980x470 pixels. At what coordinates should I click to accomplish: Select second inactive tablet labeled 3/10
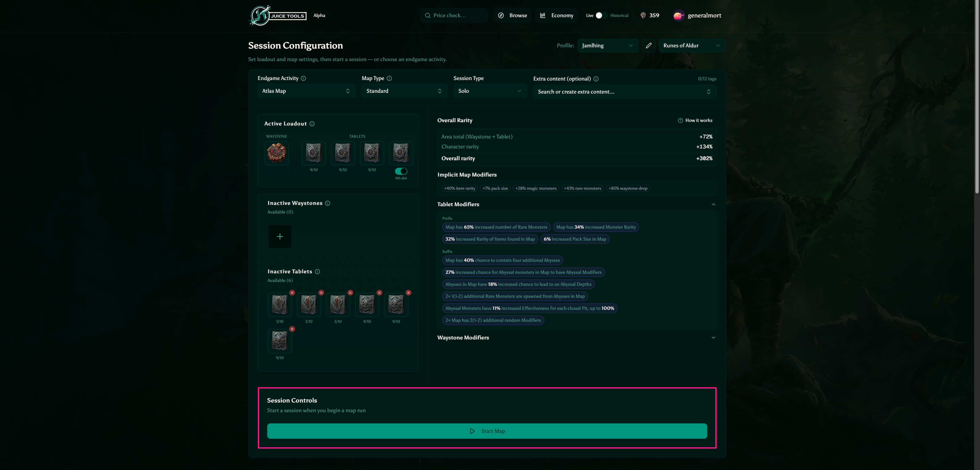point(308,305)
